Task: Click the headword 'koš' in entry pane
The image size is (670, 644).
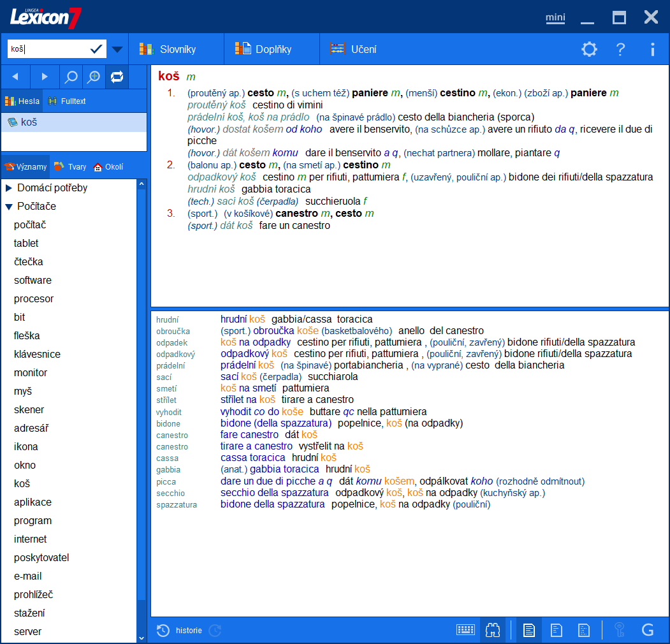Action: coord(169,76)
